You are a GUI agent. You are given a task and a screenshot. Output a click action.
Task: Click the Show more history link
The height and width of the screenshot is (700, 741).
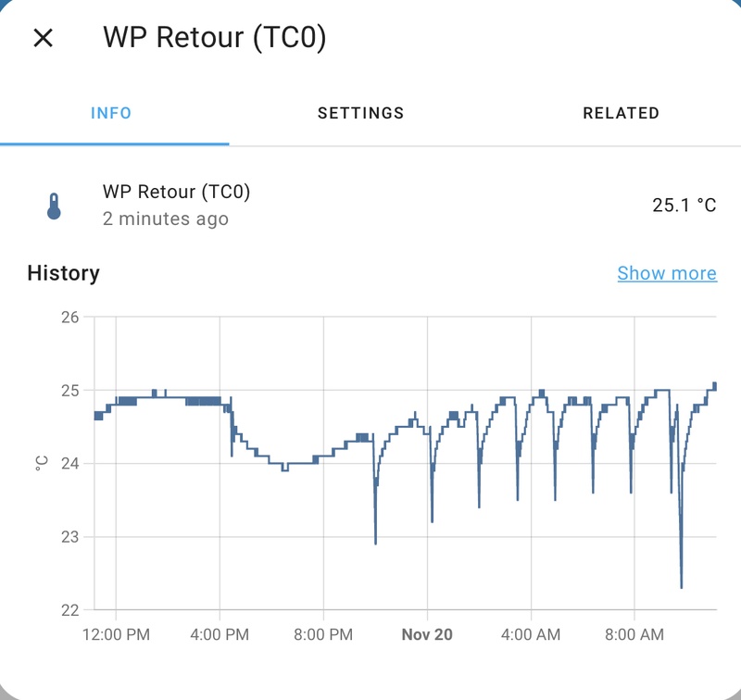(x=666, y=273)
